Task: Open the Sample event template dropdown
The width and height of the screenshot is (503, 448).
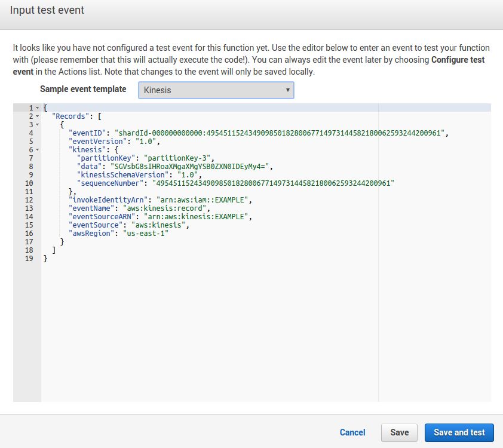Action: 216,90
